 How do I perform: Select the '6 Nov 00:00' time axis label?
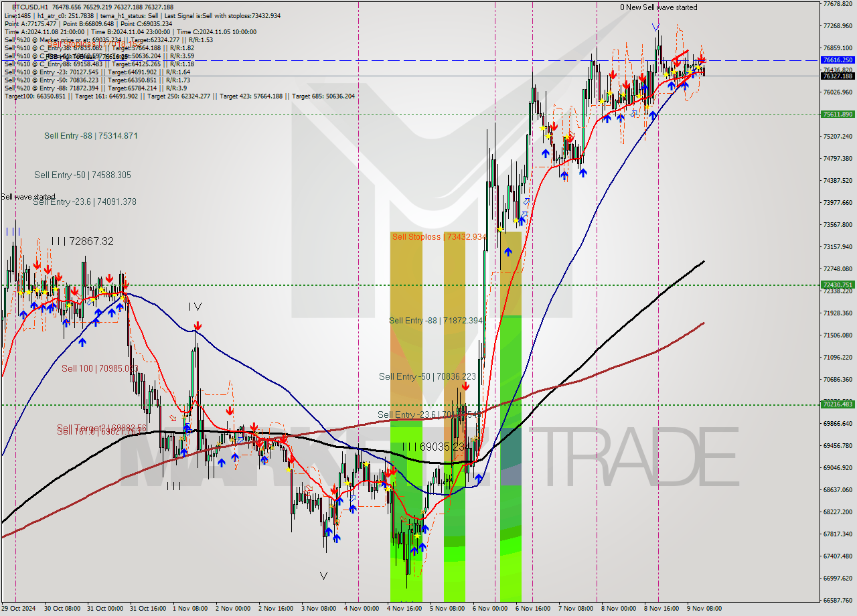(489, 609)
